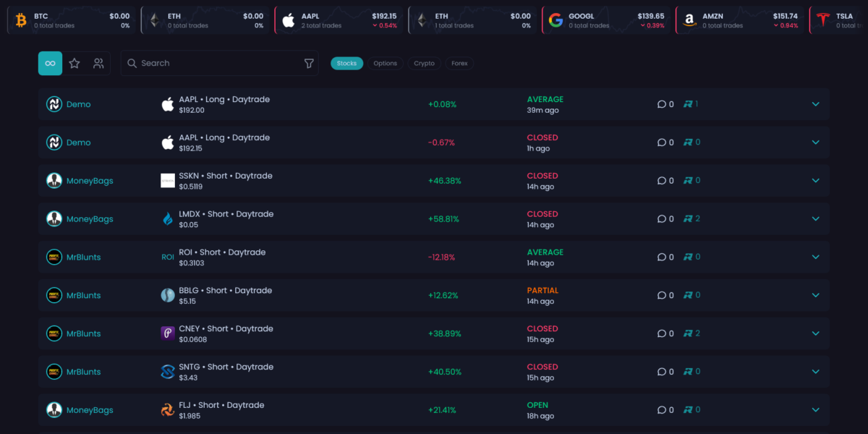Click the Amazon logo in ticker bar

tap(689, 20)
